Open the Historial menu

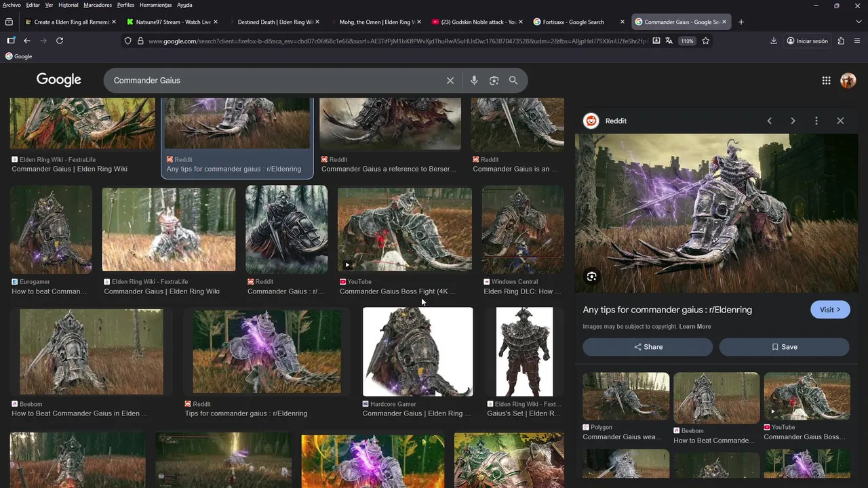coord(68,5)
